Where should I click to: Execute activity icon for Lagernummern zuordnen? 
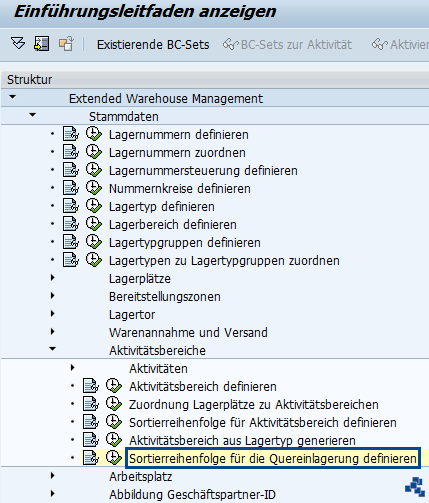(94, 152)
